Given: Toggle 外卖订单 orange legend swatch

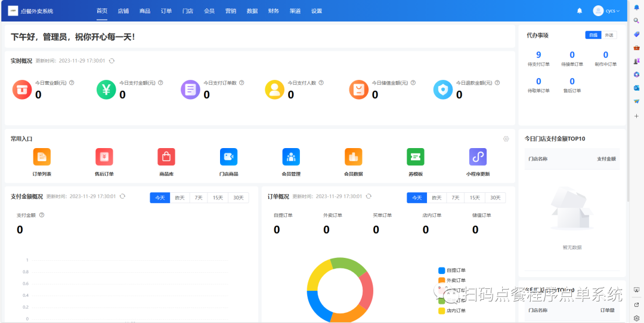Looking at the screenshot, I should tap(441, 280).
